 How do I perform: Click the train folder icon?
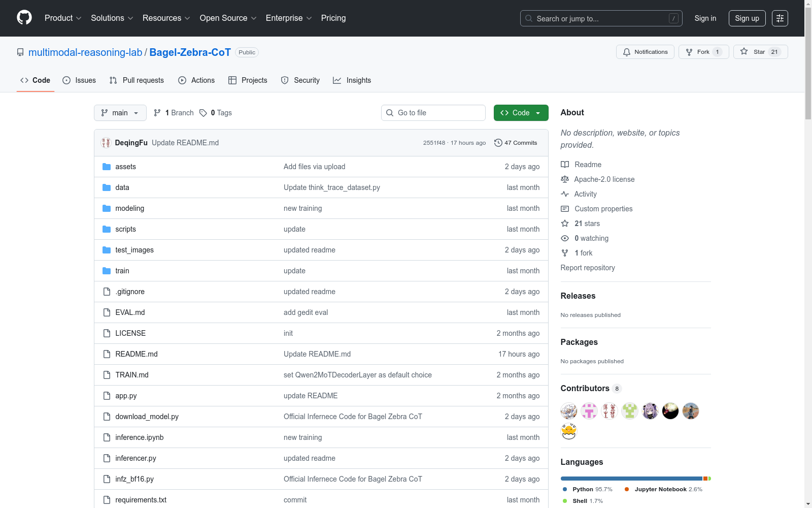[x=107, y=271]
